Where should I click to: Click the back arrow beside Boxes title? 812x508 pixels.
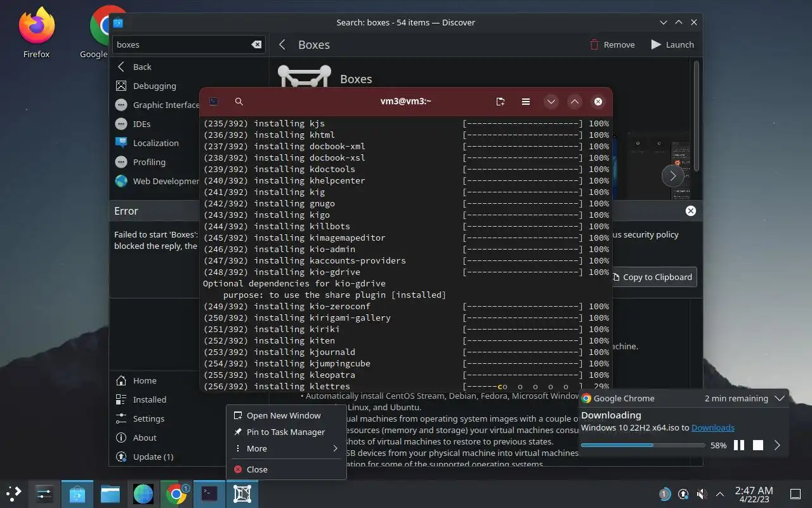click(x=283, y=44)
